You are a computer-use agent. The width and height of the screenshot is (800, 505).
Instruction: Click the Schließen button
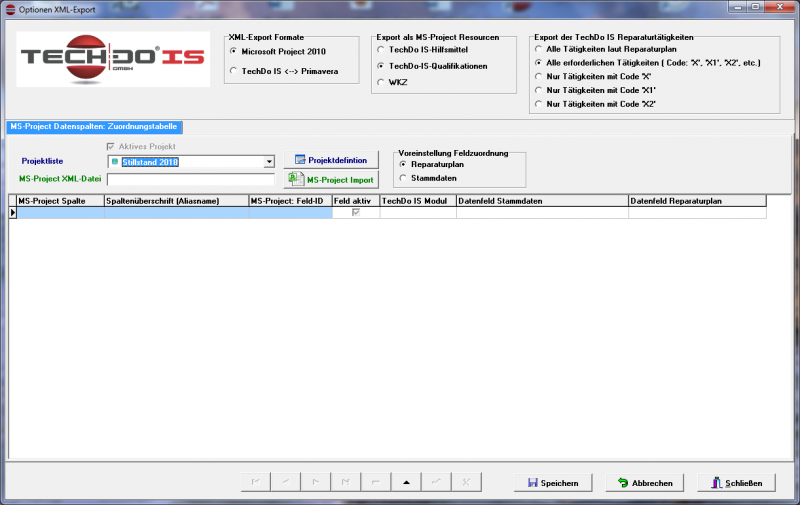pos(737,483)
